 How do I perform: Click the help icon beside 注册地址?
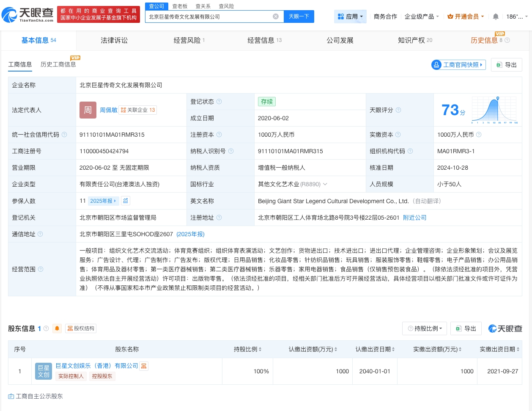(x=219, y=218)
